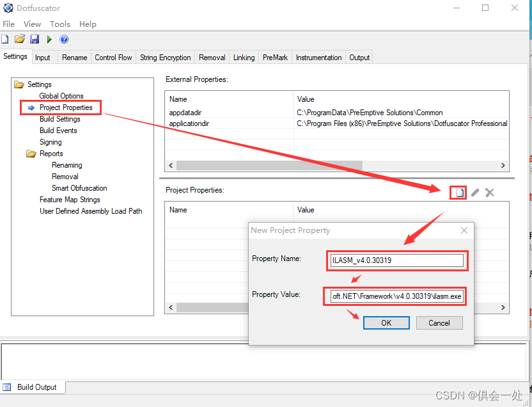Select Renaming under Reports
Viewport: 532px width, 407px height.
tap(67, 165)
